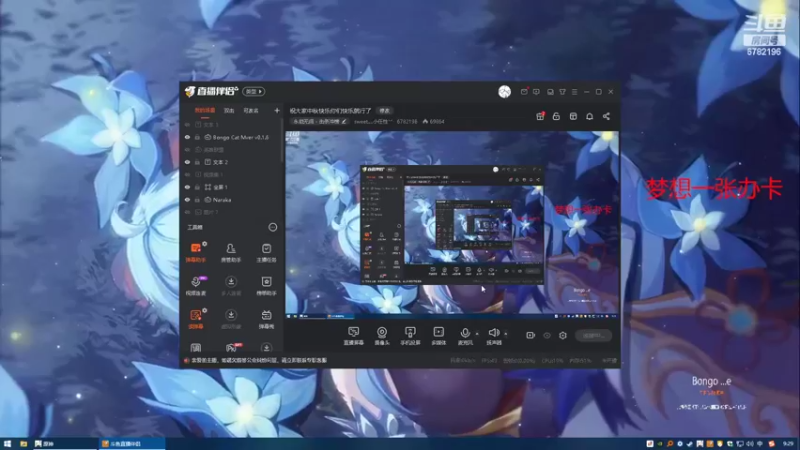Image resolution: width=800 pixels, height=450 pixels.
Task: Open the message bubble icon in title bar
Action: [536, 92]
